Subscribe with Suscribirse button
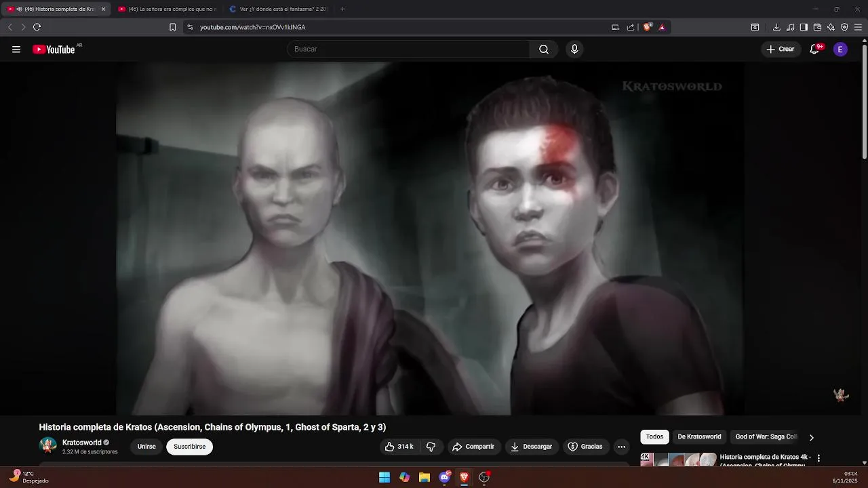868x488 pixels. pyautogui.click(x=190, y=447)
